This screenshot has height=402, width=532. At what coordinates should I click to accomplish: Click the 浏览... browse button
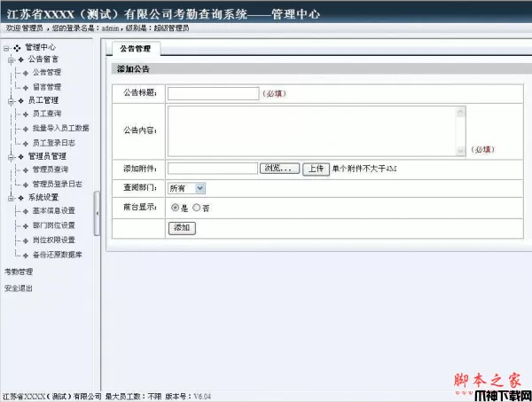coord(279,169)
